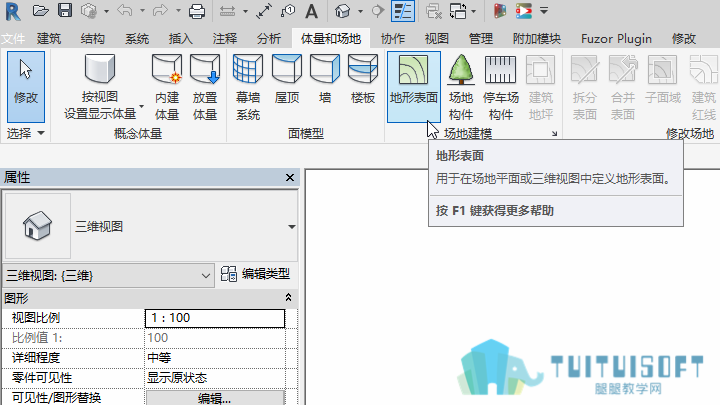Select the 墙 wall by face tool
The image size is (720, 405).
(x=325, y=79)
